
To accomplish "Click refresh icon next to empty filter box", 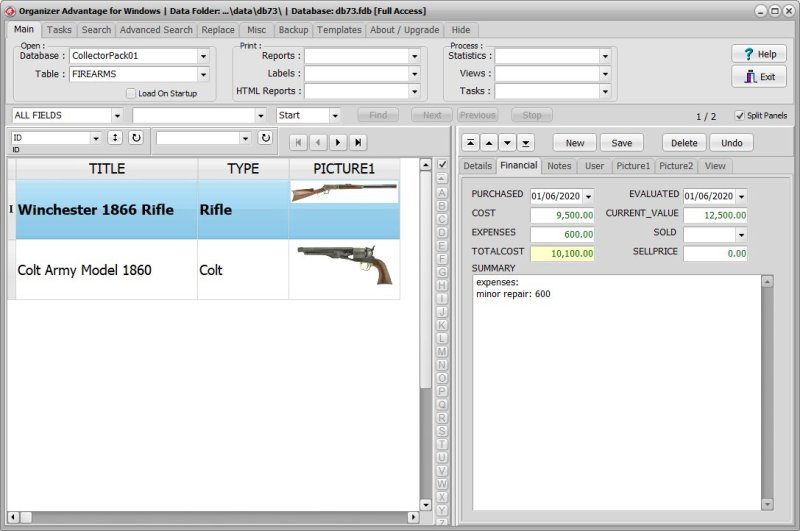I will (265, 138).
